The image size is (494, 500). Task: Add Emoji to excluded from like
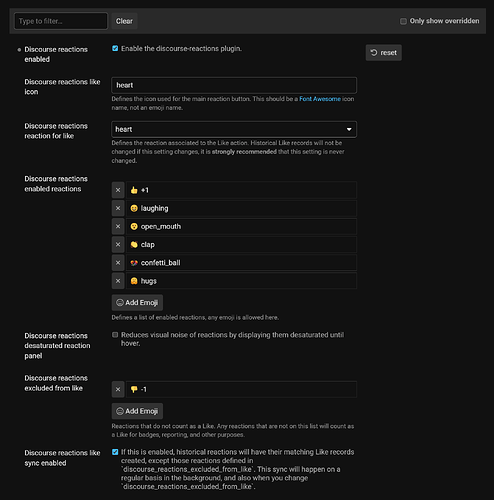[x=137, y=411]
